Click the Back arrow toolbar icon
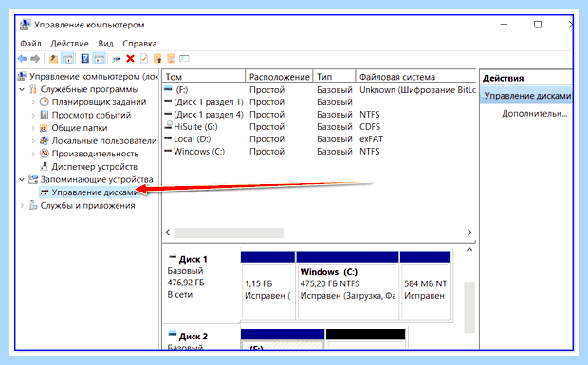The image size is (588, 365). tap(22, 59)
